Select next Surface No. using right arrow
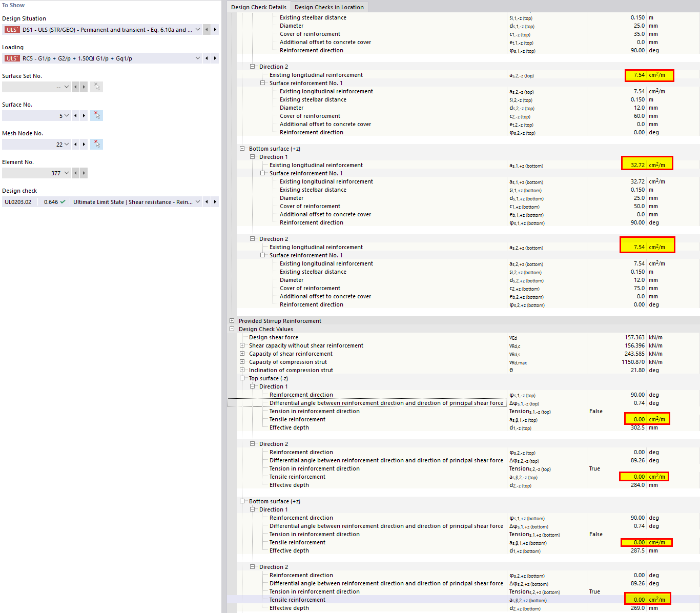 pos(84,116)
